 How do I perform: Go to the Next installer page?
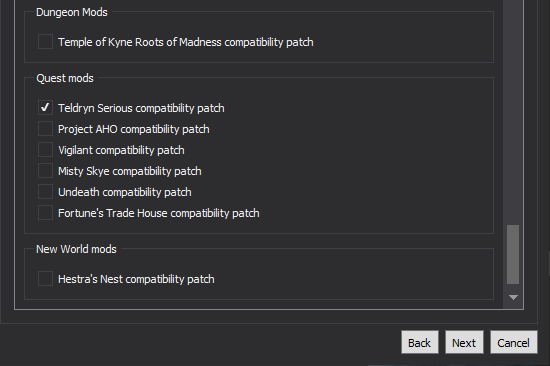point(464,342)
